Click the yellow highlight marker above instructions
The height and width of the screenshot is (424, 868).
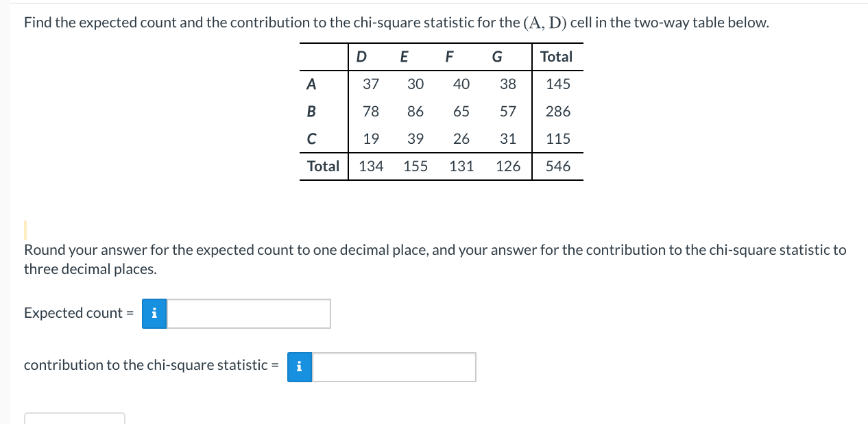pos(25,226)
